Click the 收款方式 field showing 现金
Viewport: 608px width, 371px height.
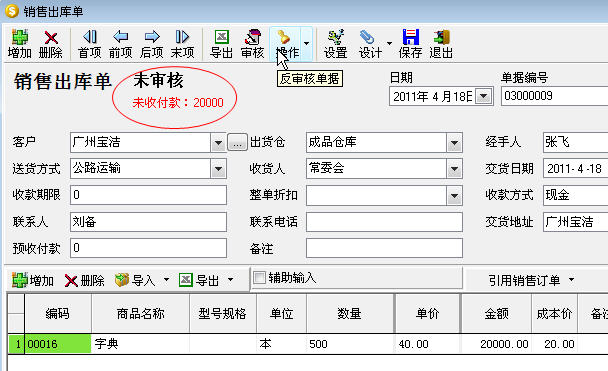[575, 195]
